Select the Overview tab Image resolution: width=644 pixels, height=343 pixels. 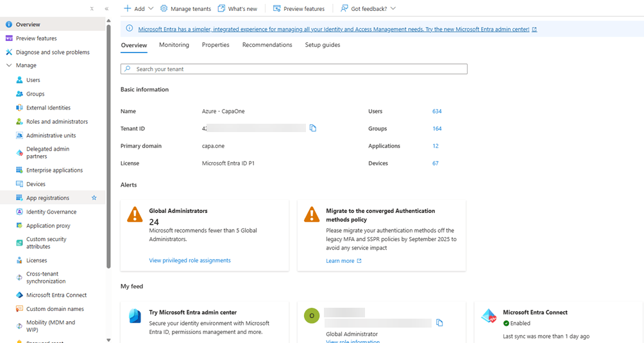[x=134, y=45]
